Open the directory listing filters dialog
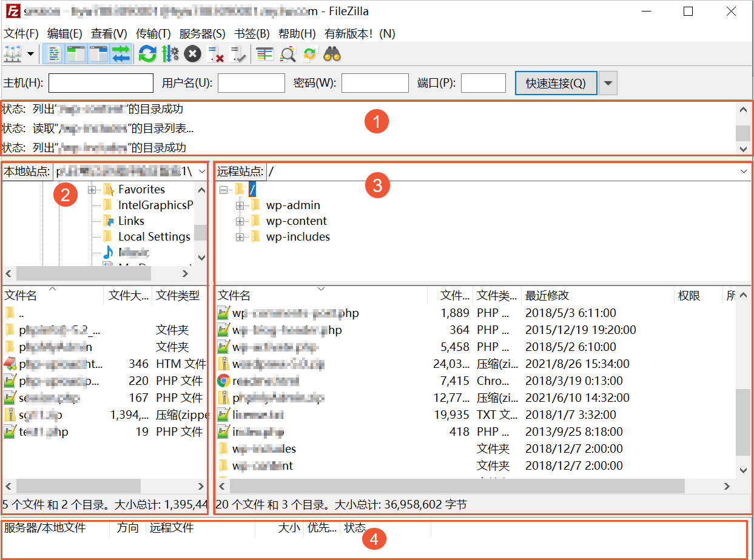 click(x=264, y=55)
